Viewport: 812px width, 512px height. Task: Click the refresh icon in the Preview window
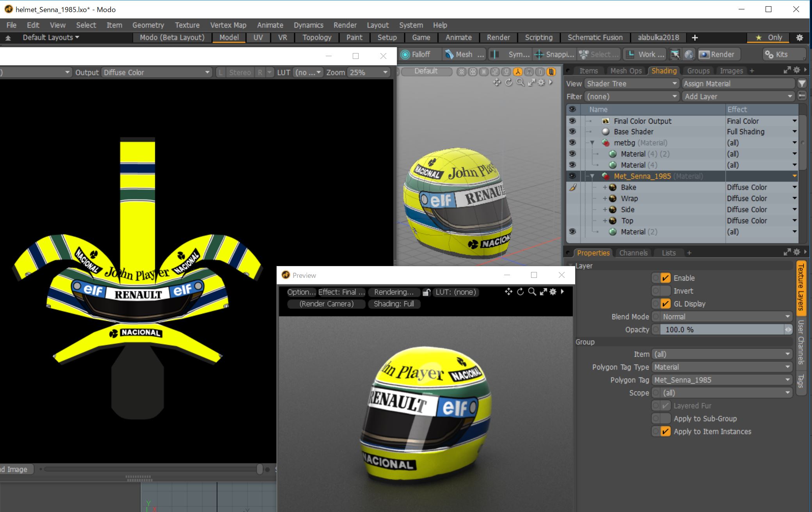point(520,292)
